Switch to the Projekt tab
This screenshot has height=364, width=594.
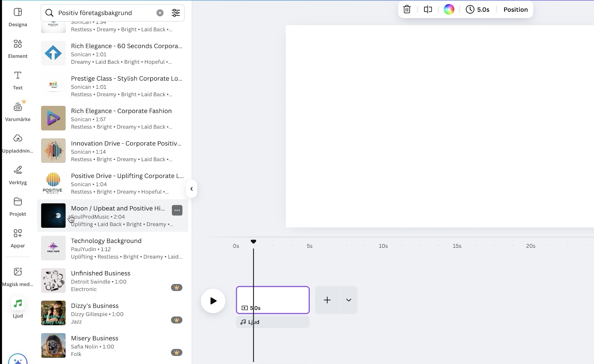click(x=18, y=207)
